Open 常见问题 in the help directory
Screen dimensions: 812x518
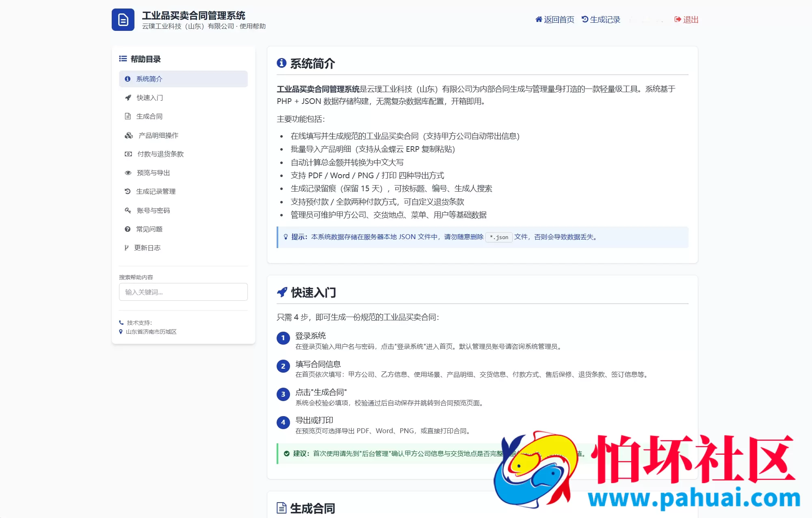(x=183, y=229)
